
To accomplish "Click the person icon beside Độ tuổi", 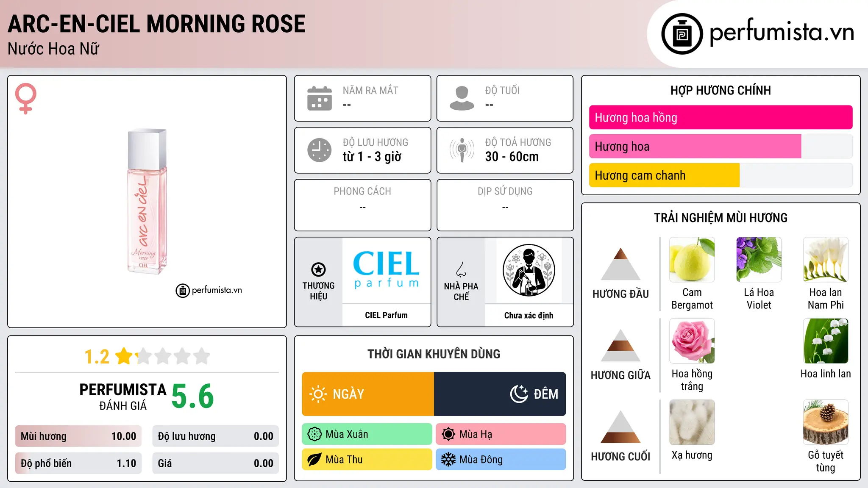I will (462, 98).
